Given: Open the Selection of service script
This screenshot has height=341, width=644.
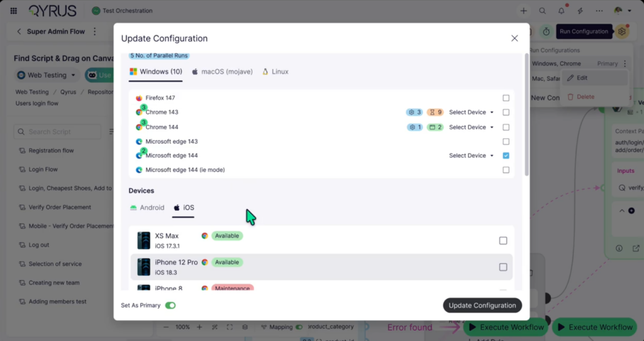Looking at the screenshot, I should point(55,264).
